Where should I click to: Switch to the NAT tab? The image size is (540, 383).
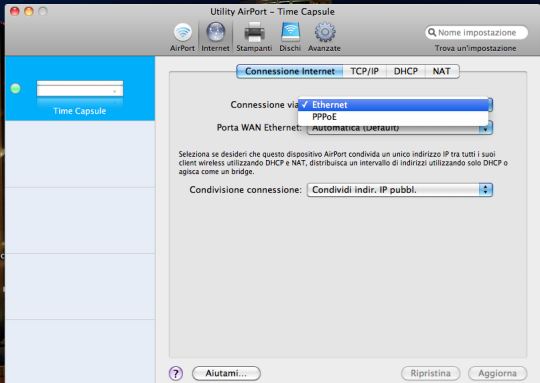point(442,71)
